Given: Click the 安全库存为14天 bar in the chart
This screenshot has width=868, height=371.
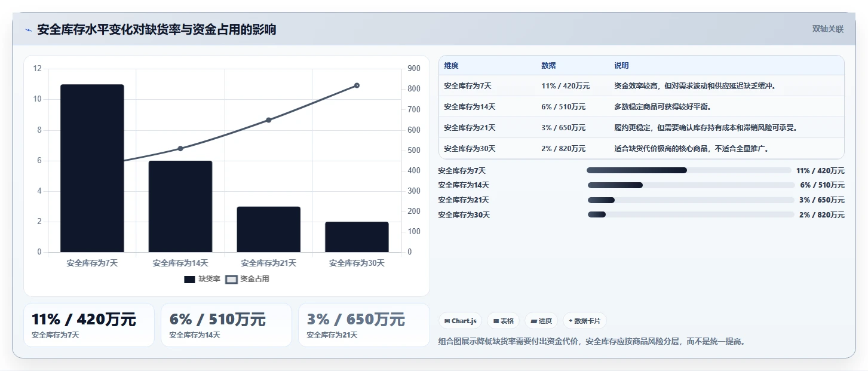Looking at the screenshot, I should tap(180, 207).
